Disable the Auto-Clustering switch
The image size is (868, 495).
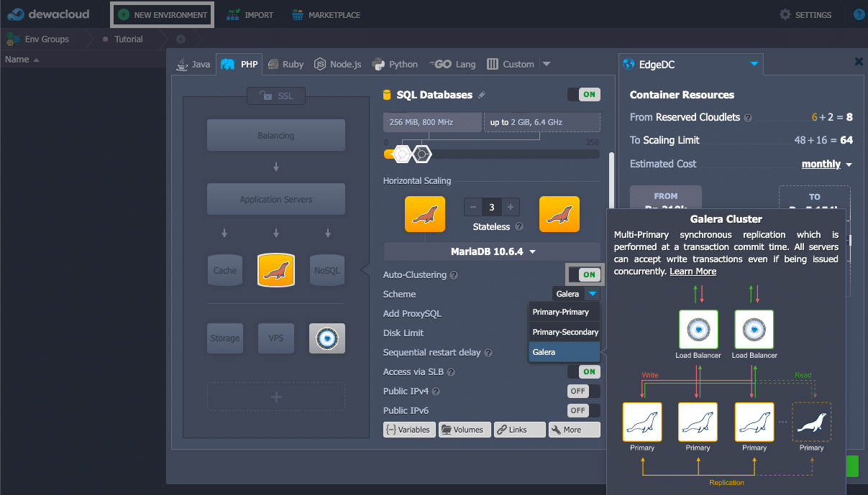click(583, 274)
